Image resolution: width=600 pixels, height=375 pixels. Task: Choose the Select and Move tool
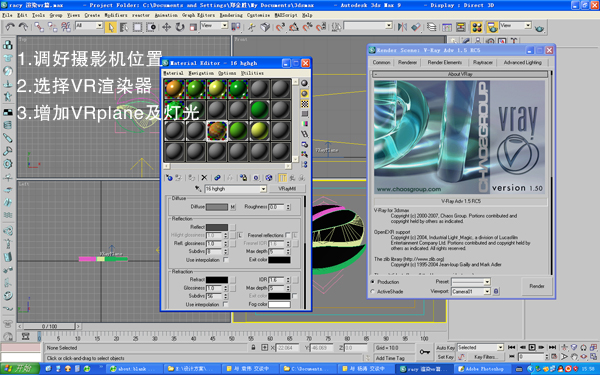click(x=166, y=27)
